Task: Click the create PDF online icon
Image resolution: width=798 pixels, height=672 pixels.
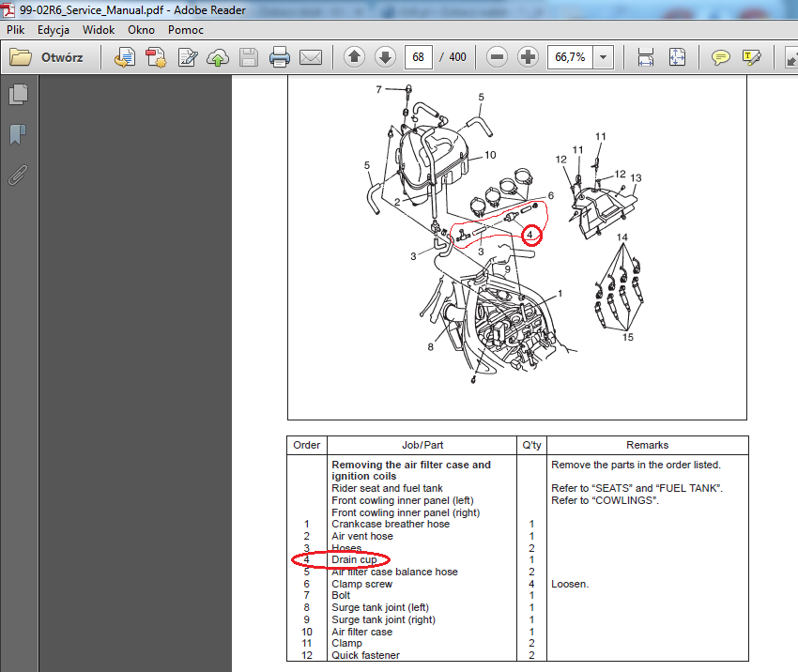Action: point(156,57)
